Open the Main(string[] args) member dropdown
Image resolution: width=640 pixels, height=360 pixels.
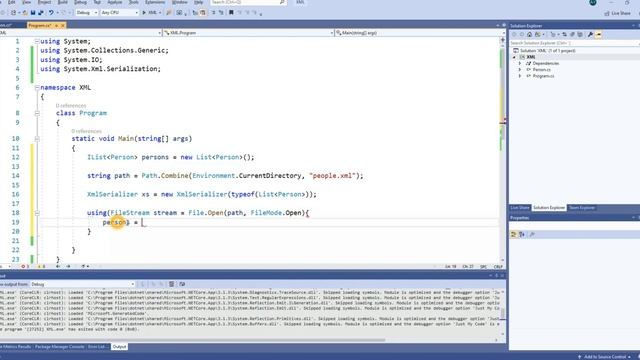click(x=419, y=33)
